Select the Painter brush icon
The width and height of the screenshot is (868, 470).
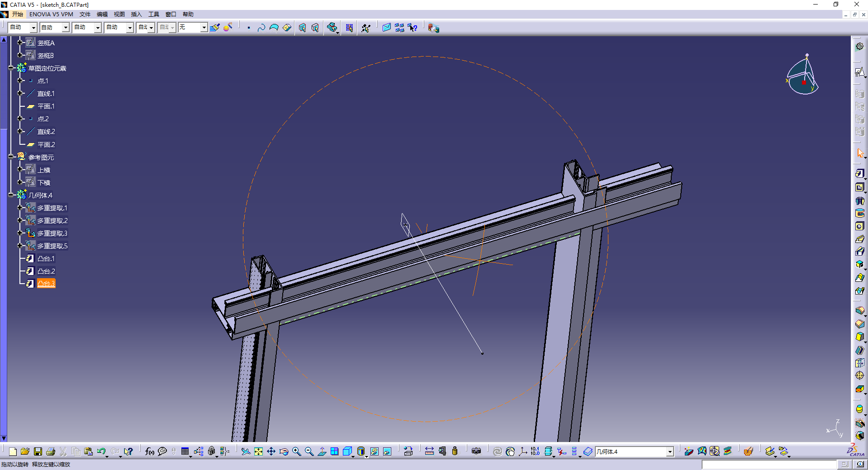(x=215, y=28)
